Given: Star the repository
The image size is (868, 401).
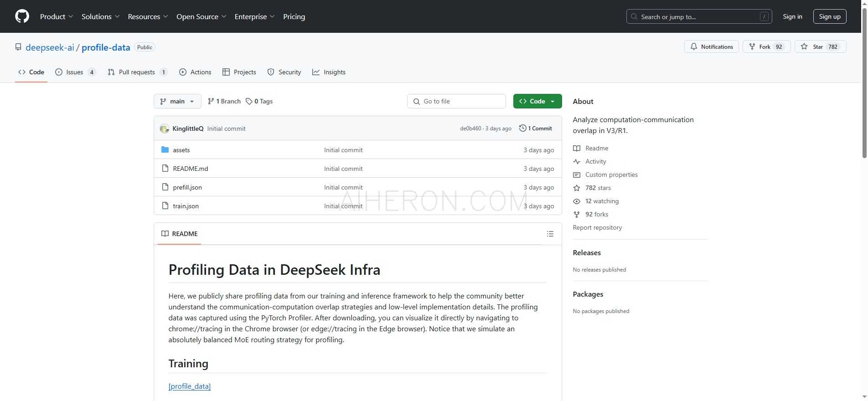Looking at the screenshot, I should 820,46.
